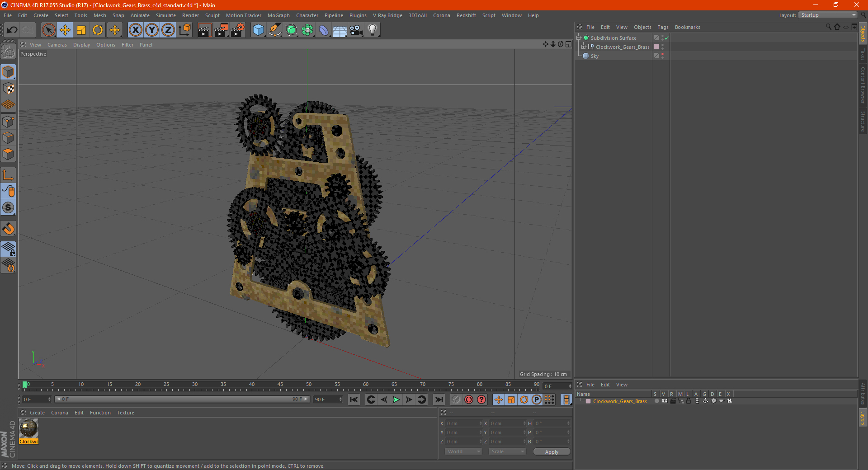Open the Content Browser side tab

tap(863, 85)
